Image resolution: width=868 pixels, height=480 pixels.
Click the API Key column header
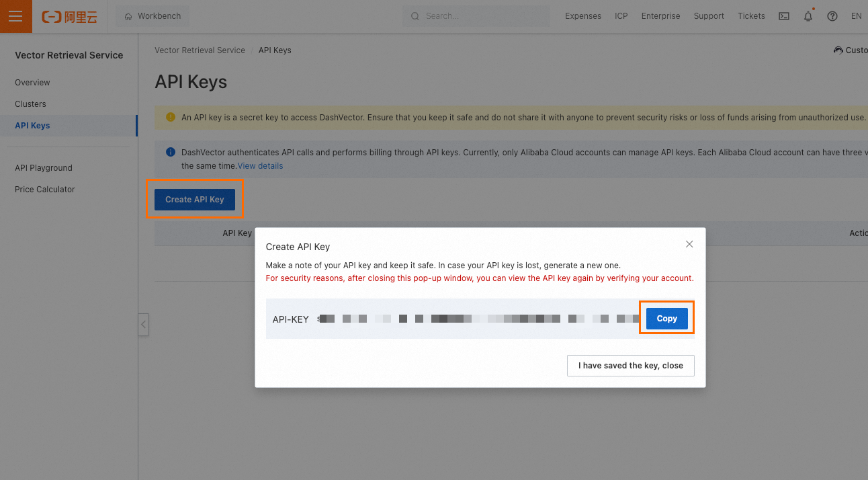pos(237,233)
